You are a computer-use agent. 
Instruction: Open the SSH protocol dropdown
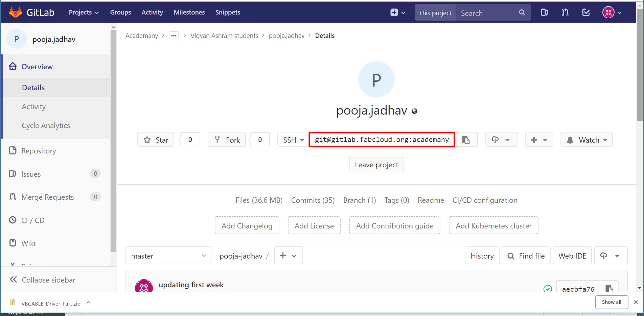pos(293,140)
